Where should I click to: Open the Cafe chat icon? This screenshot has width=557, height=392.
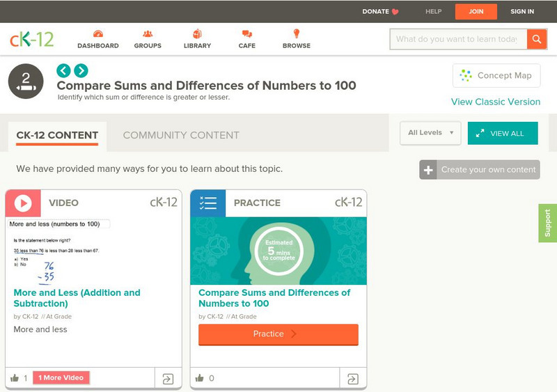(246, 34)
